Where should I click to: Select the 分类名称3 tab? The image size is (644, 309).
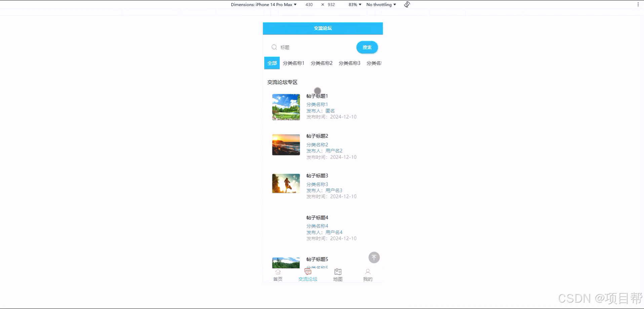[349, 63]
